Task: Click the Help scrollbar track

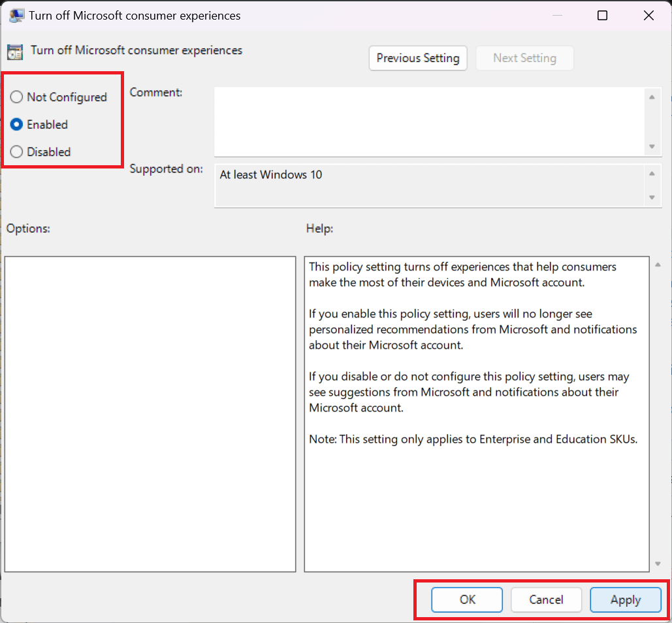Action: coord(658,411)
